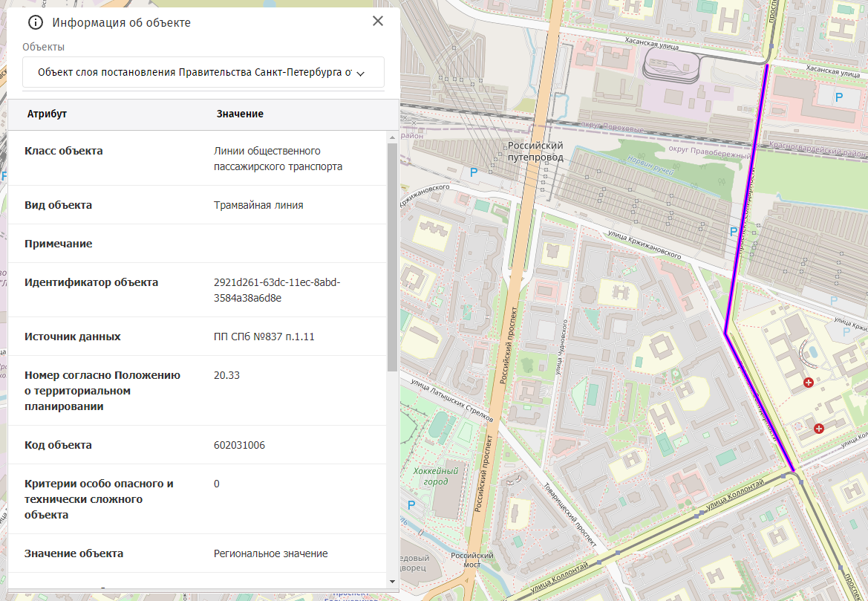Click the dropdown chevron in Объекты selector
Viewport: 868px width, 601px height.
click(x=361, y=74)
